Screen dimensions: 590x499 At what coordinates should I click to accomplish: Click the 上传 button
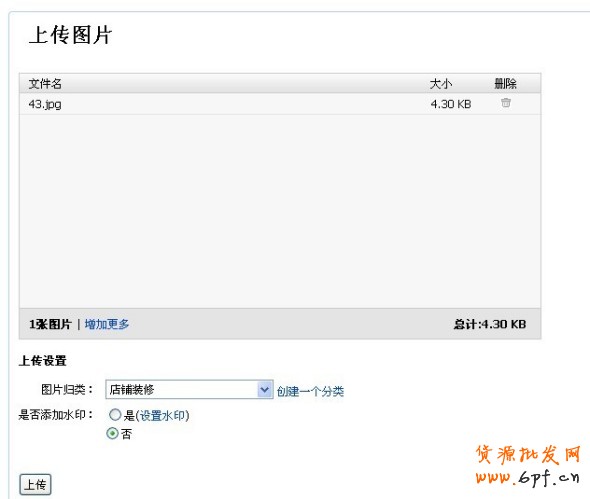(x=35, y=484)
